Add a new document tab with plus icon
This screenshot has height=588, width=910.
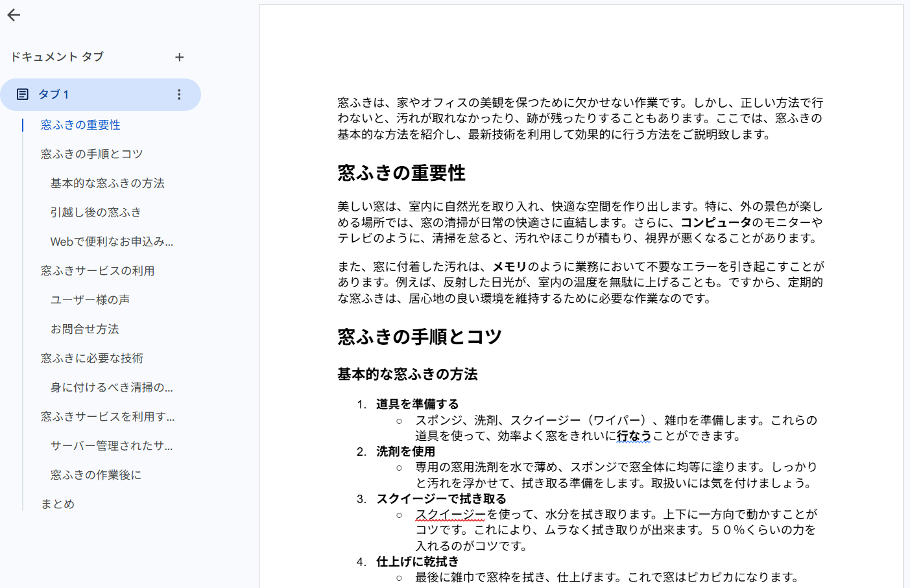[x=180, y=57]
